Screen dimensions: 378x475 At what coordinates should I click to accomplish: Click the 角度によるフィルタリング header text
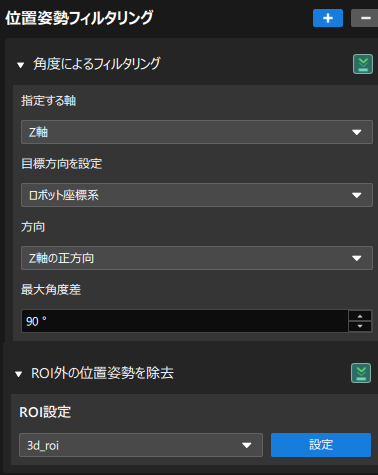(97, 64)
